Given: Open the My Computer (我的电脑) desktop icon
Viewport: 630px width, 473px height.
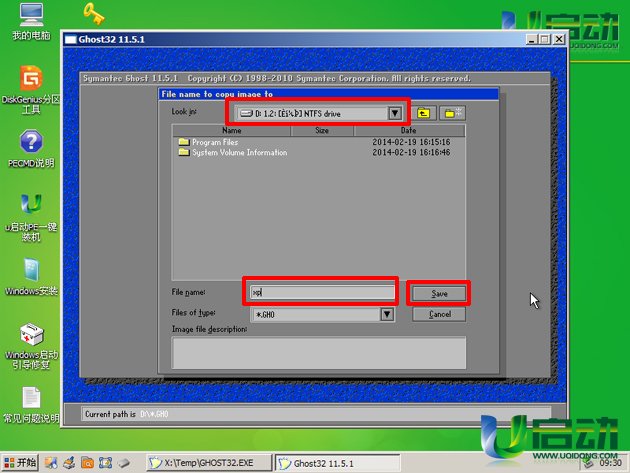Looking at the screenshot, I should point(31,22).
